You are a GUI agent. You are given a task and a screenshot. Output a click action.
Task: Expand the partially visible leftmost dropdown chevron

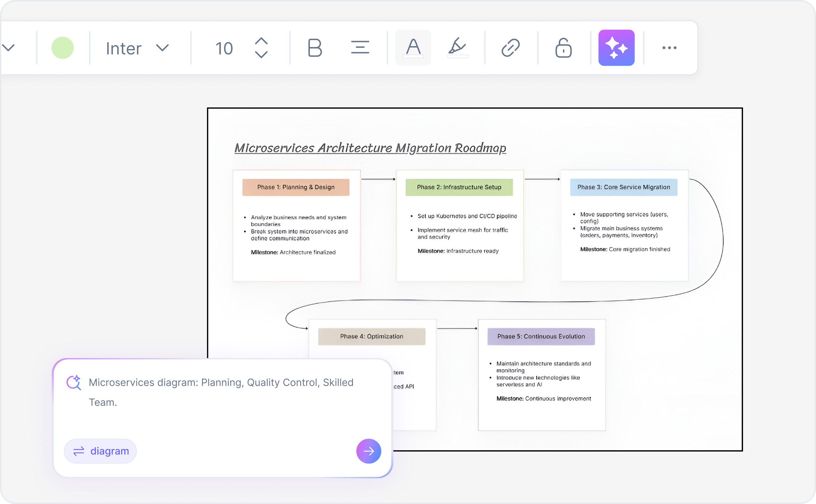[8, 48]
